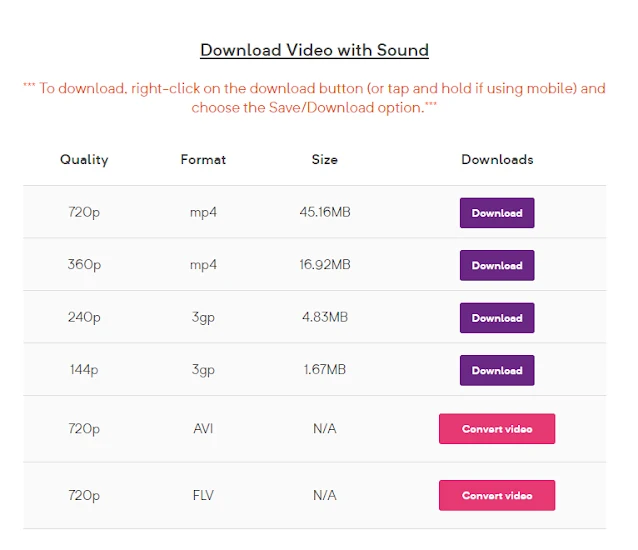Click the 4.83MB size cell
This screenshot has width=638, height=550.
coord(325,317)
